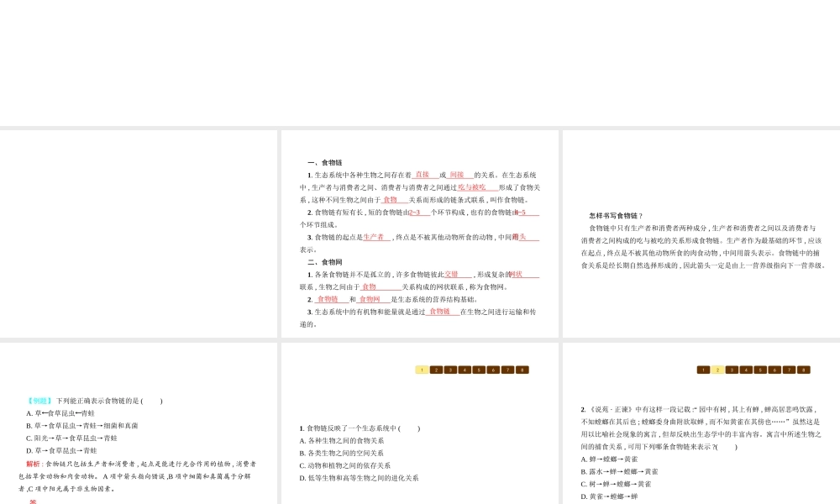Select number 8 button on question 2 slide
Screen dimensions: 840x504
804,370
